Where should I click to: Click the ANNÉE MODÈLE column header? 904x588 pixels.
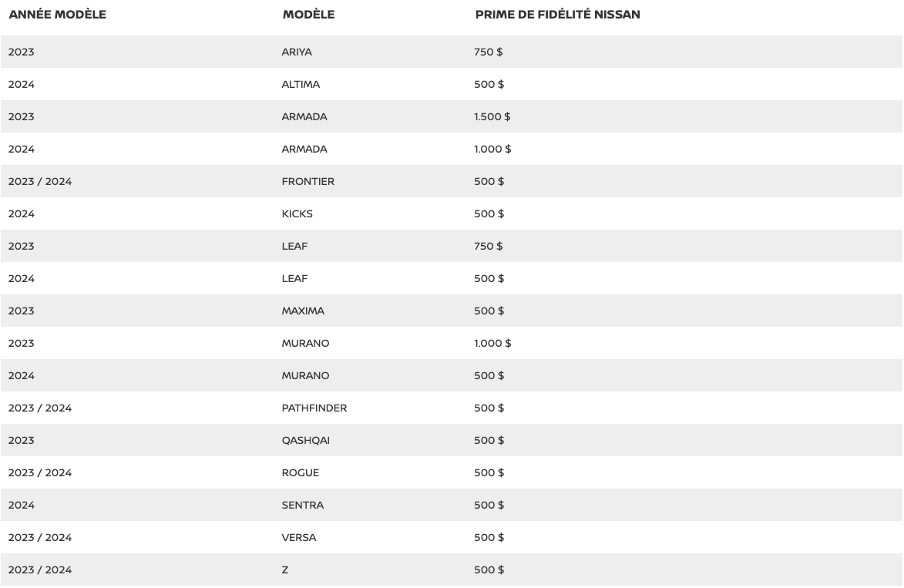(x=58, y=15)
